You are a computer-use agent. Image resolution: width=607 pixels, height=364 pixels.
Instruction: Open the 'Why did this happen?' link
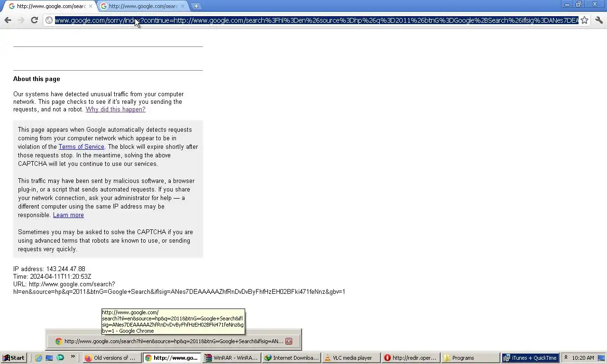[115, 109]
